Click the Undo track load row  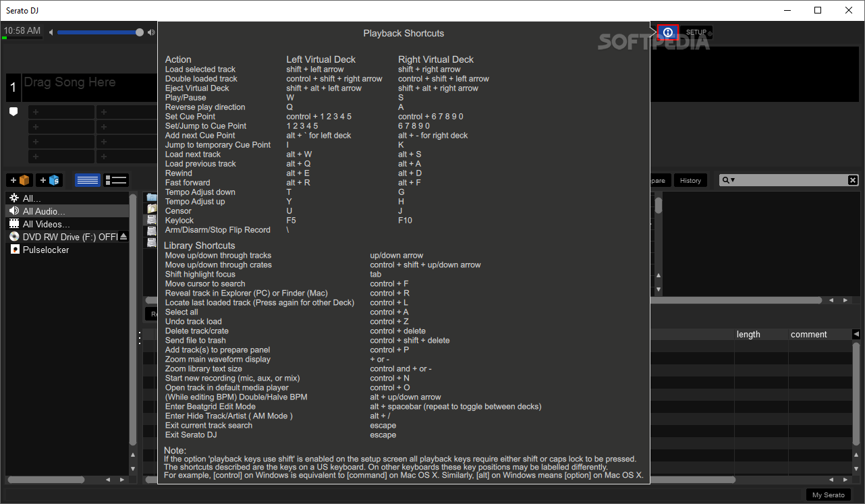click(287, 321)
